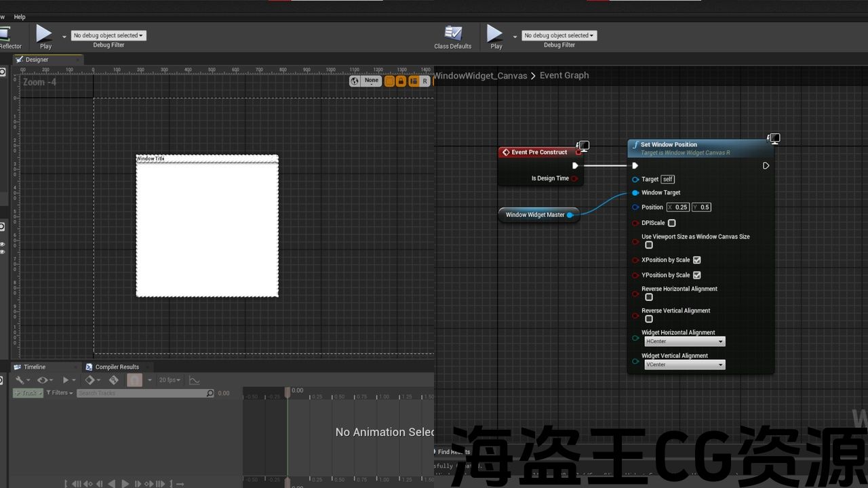Viewport: 868px width, 488px height.
Task: Click the auto-key diamond icon in Timeline
Action: tap(114, 380)
